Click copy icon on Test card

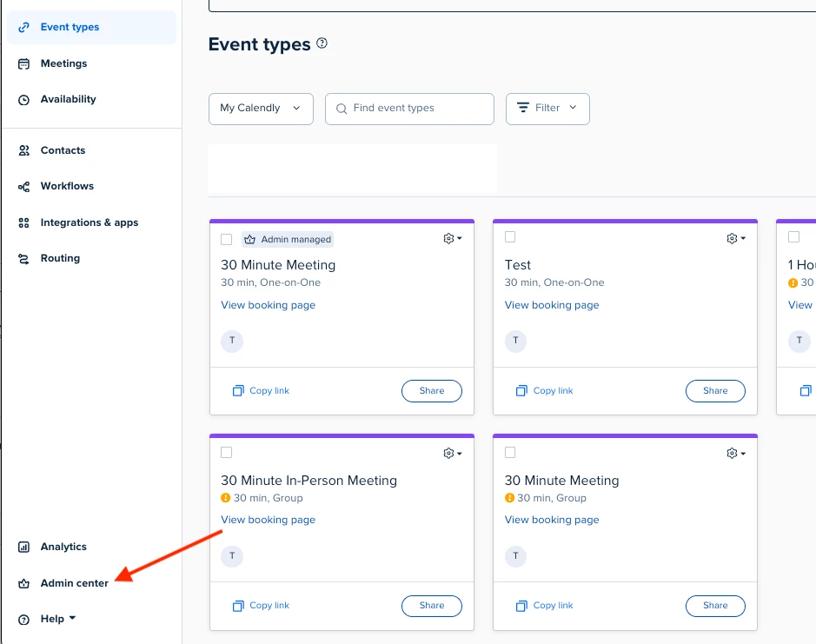click(521, 390)
